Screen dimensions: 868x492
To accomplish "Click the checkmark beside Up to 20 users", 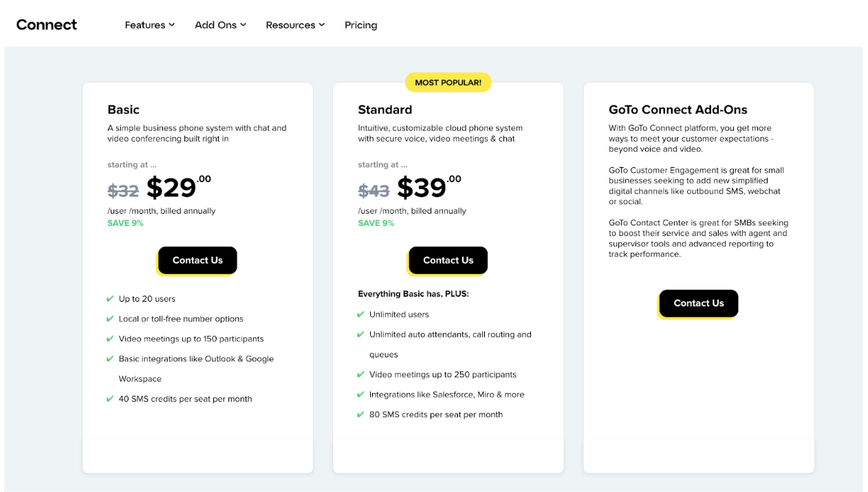I will (x=110, y=298).
